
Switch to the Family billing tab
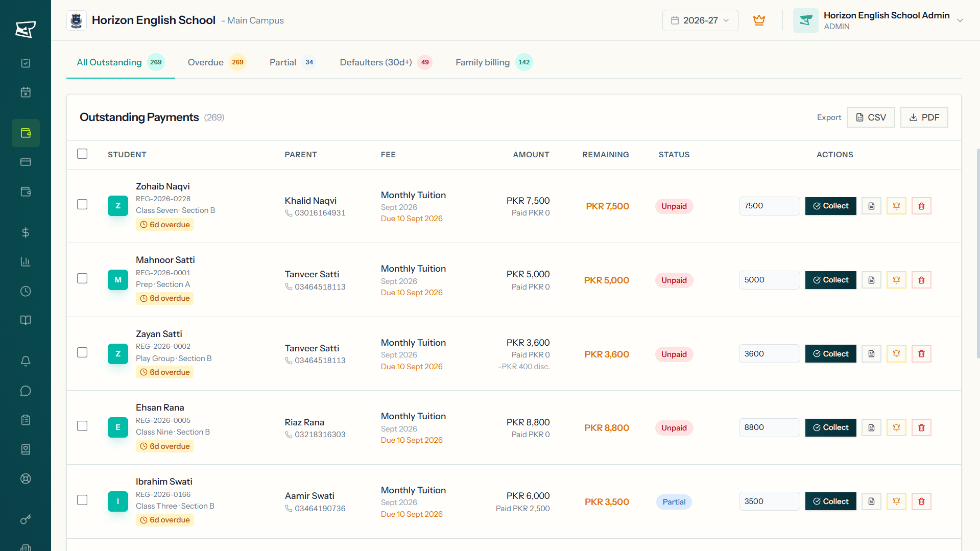[x=494, y=62]
